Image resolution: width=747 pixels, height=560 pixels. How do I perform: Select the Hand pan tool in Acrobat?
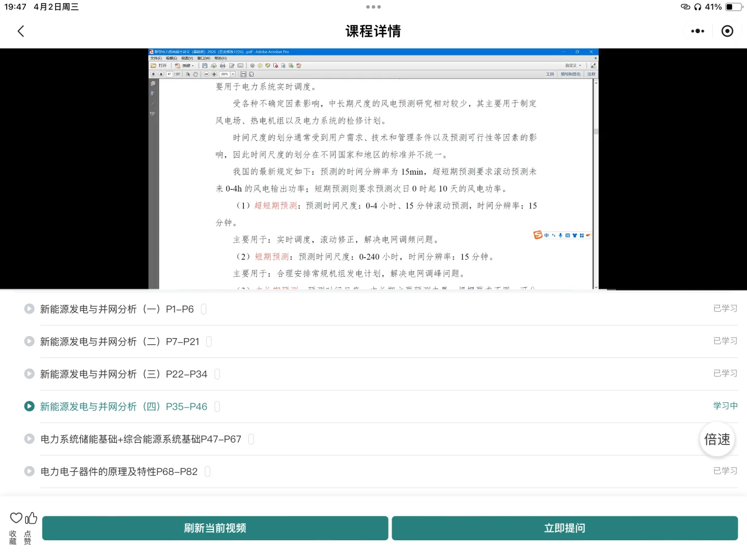[196, 74]
